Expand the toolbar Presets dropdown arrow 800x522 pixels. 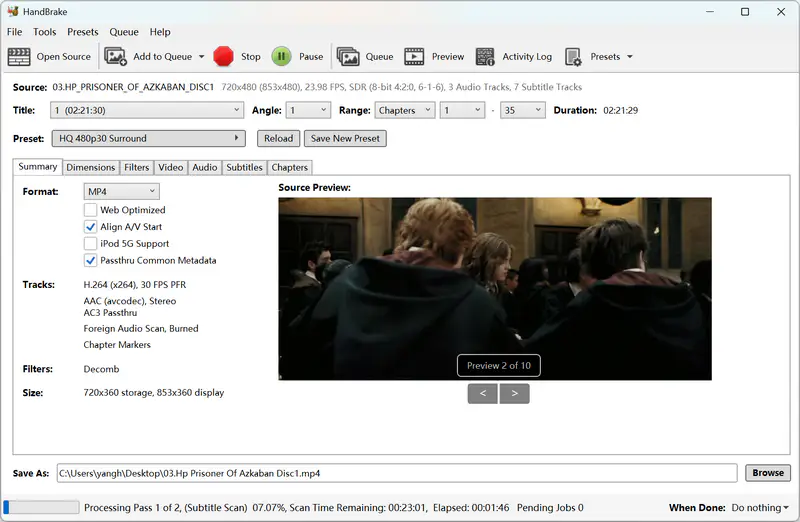coord(630,57)
